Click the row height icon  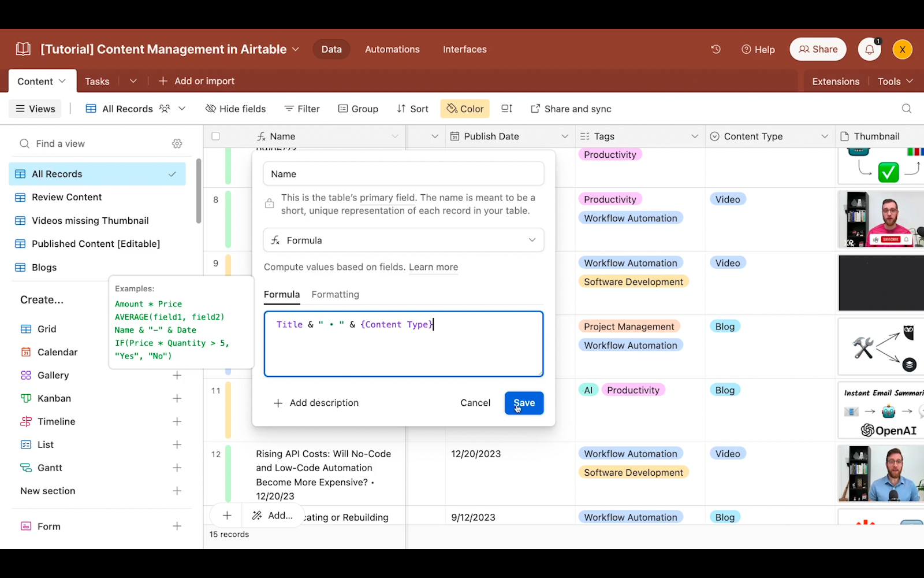tap(506, 109)
